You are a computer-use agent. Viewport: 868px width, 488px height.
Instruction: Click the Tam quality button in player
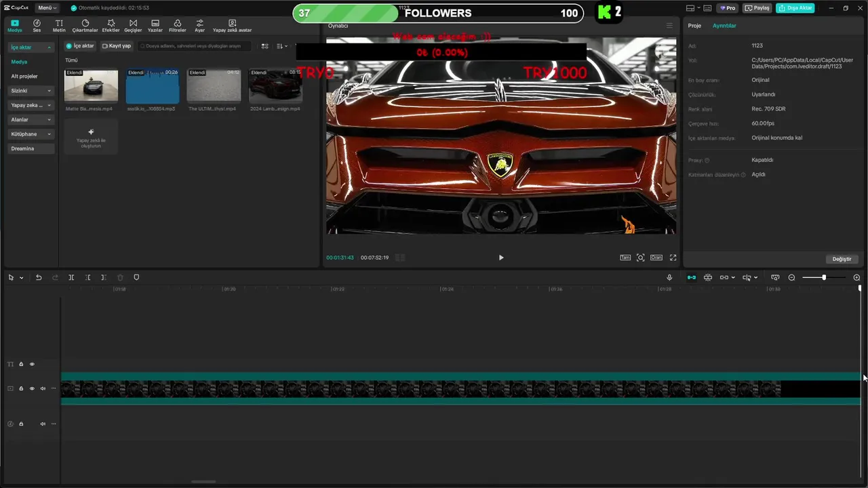625,258
